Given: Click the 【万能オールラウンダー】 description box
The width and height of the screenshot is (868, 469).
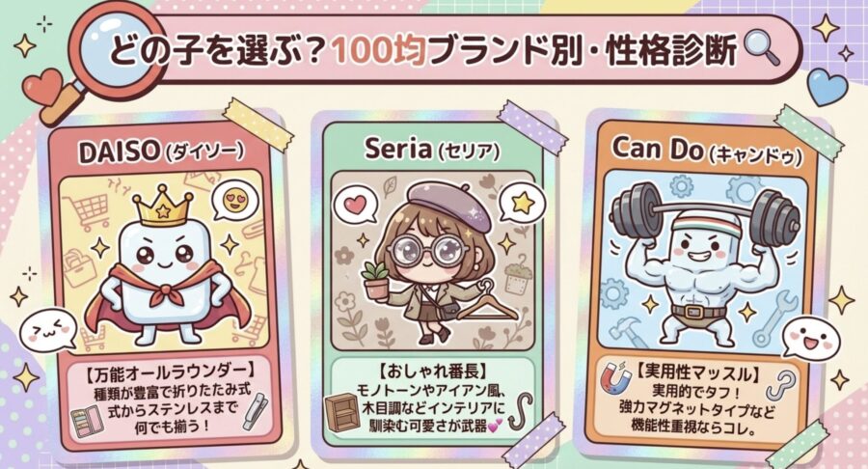Looking at the screenshot, I should [169, 400].
